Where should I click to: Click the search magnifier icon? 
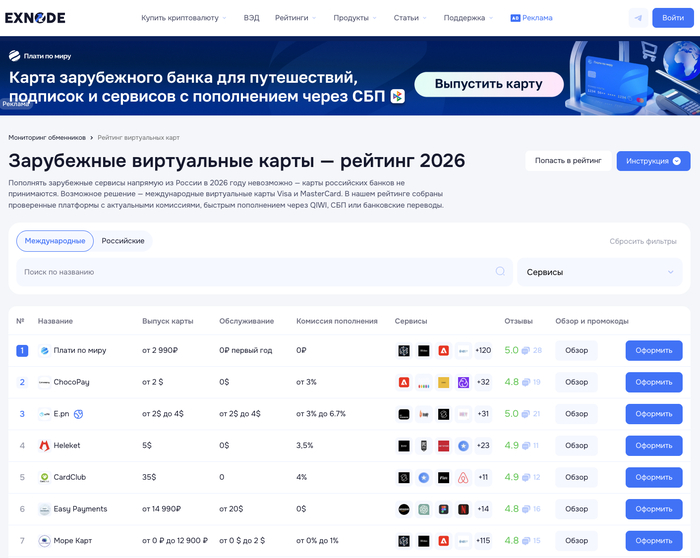(x=500, y=271)
